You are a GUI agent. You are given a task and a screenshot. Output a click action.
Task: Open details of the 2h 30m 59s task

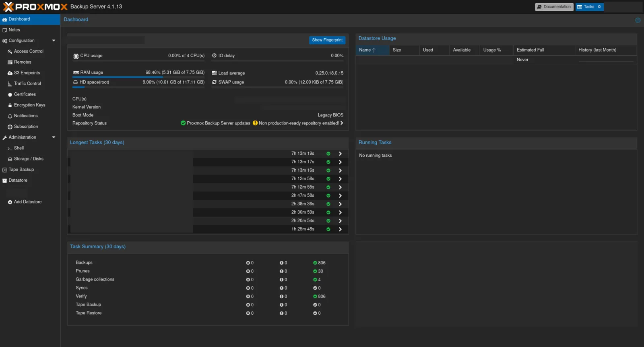click(340, 212)
